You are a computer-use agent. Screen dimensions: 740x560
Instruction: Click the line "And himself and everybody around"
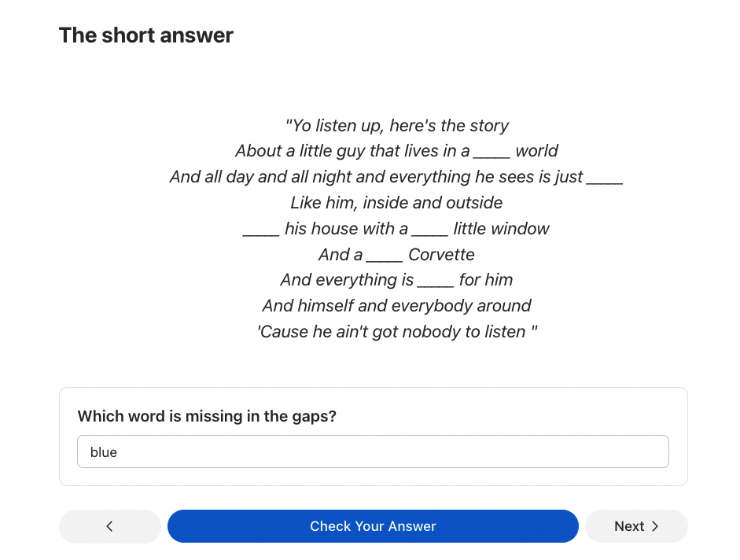(396, 305)
